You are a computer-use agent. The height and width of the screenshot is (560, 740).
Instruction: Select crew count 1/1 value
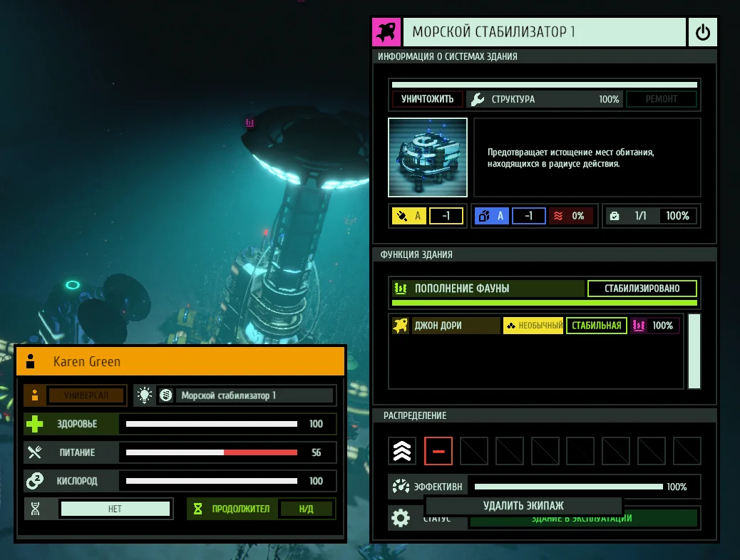[x=640, y=216]
